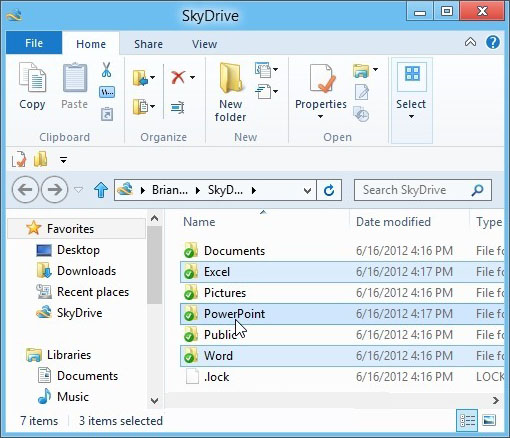Click the History clock icon
The height and width of the screenshot is (438, 510).
click(361, 114)
